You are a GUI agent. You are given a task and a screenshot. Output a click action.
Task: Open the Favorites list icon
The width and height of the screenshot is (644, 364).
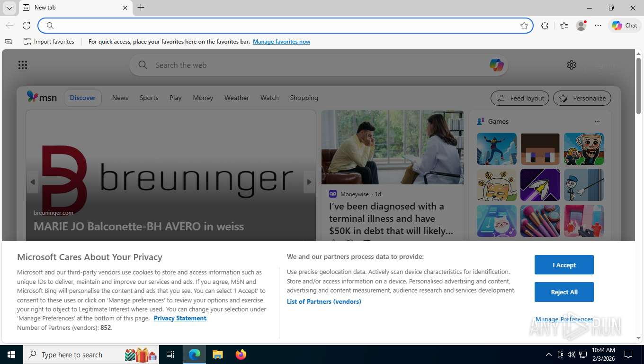coord(563,26)
